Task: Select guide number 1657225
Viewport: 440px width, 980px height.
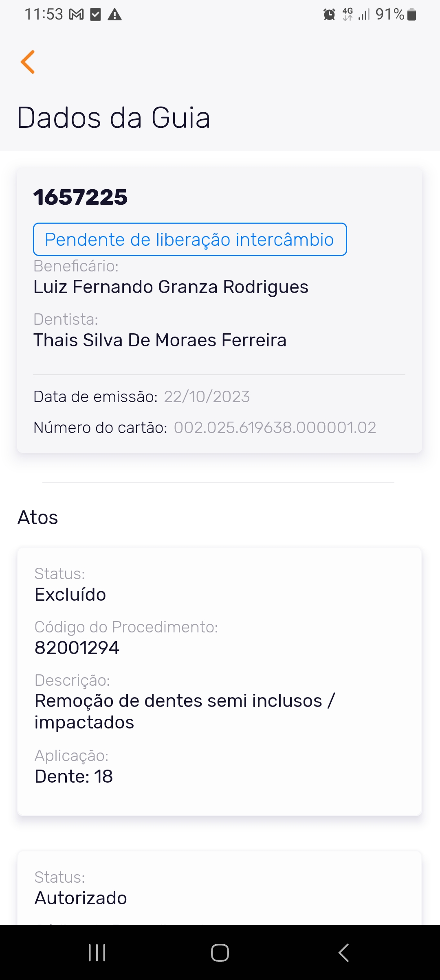Action: tap(80, 197)
